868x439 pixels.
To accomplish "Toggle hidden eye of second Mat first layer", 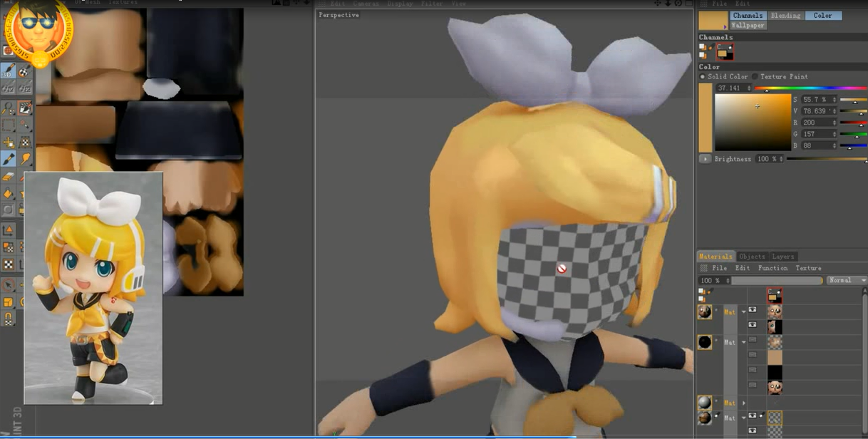I will [x=753, y=339].
